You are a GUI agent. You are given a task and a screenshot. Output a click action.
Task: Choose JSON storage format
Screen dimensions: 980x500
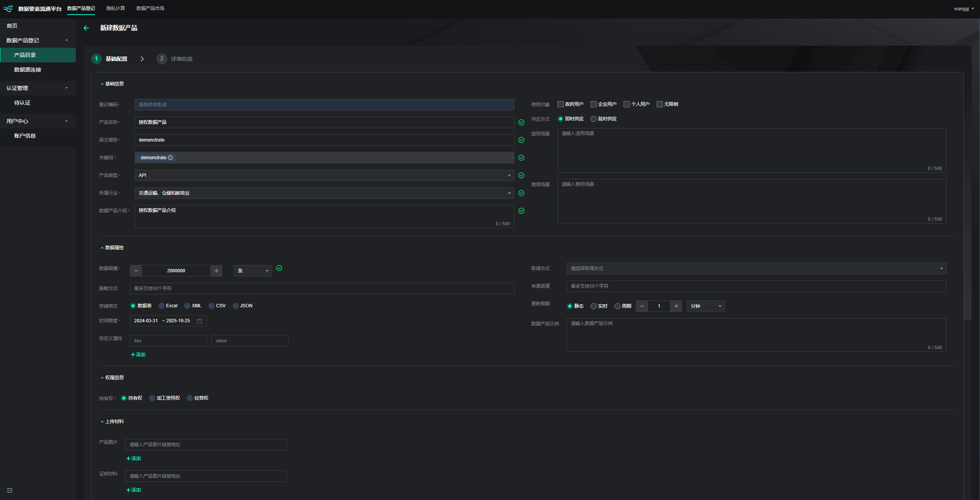pyautogui.click(x=236, y=306)
